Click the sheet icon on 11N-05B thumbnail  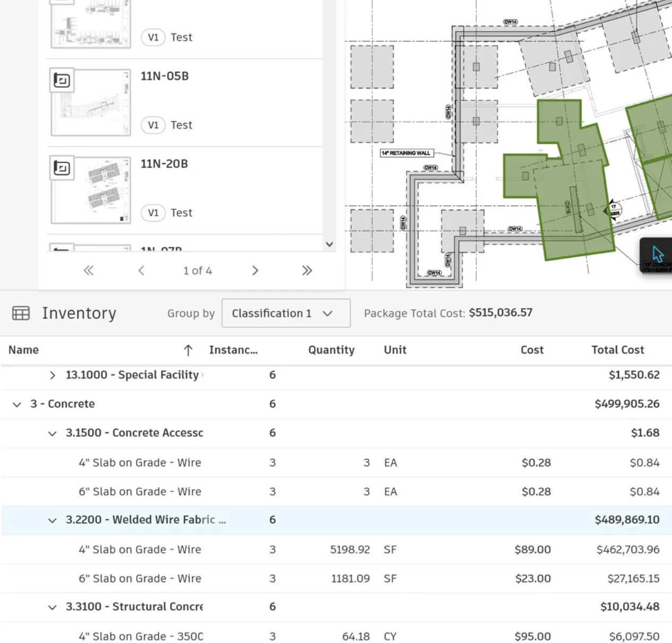click(62, 81)
